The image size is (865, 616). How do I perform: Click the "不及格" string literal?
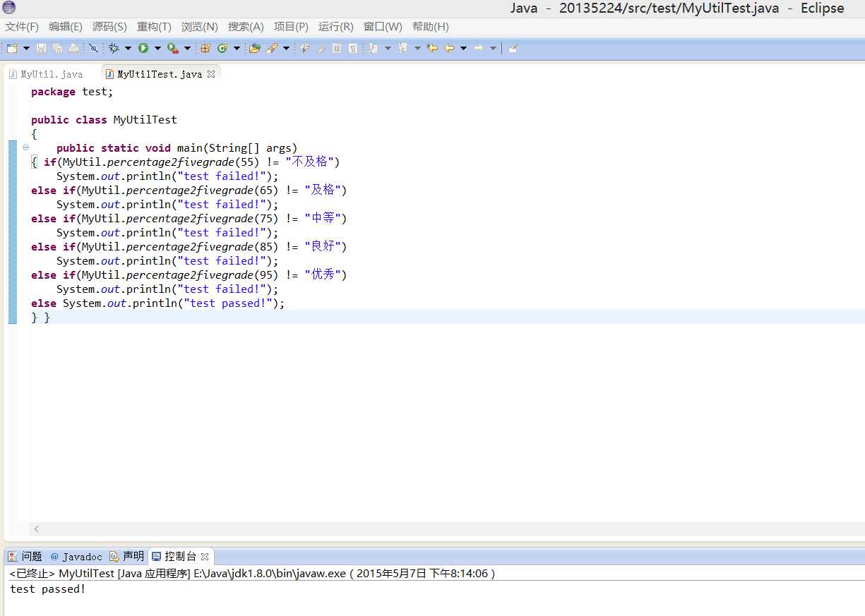(309, 162)
